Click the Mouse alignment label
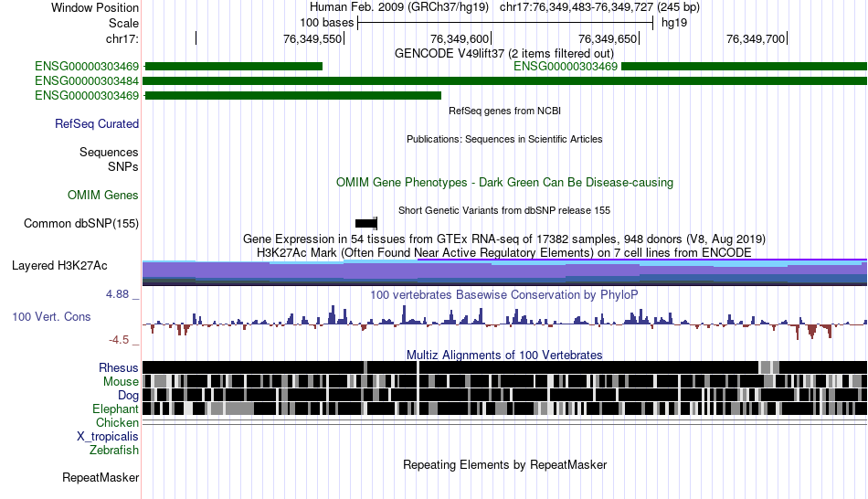Image resolution: width=868 pixels, height=499 pixels. 121,382
